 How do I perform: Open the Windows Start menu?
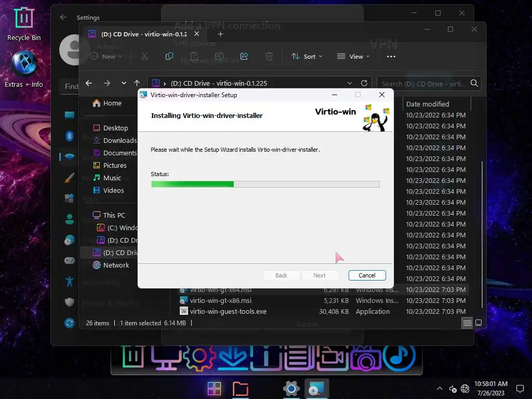(x=214, y=389)
